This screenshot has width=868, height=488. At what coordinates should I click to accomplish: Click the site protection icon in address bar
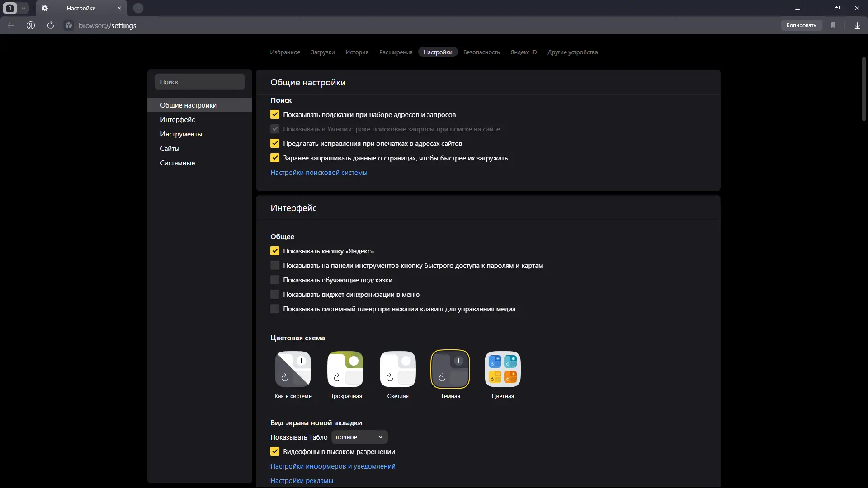(x=69, y=25)
